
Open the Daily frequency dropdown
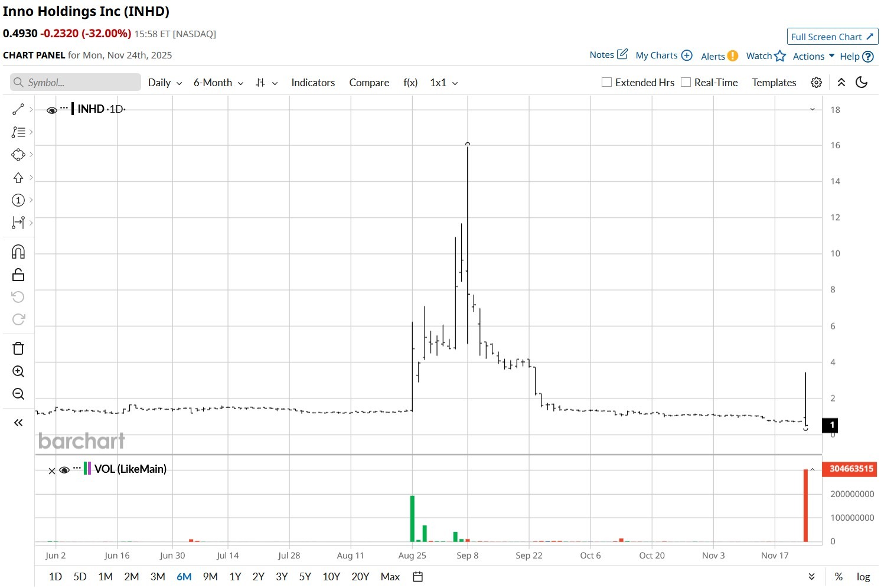[165, 83]
